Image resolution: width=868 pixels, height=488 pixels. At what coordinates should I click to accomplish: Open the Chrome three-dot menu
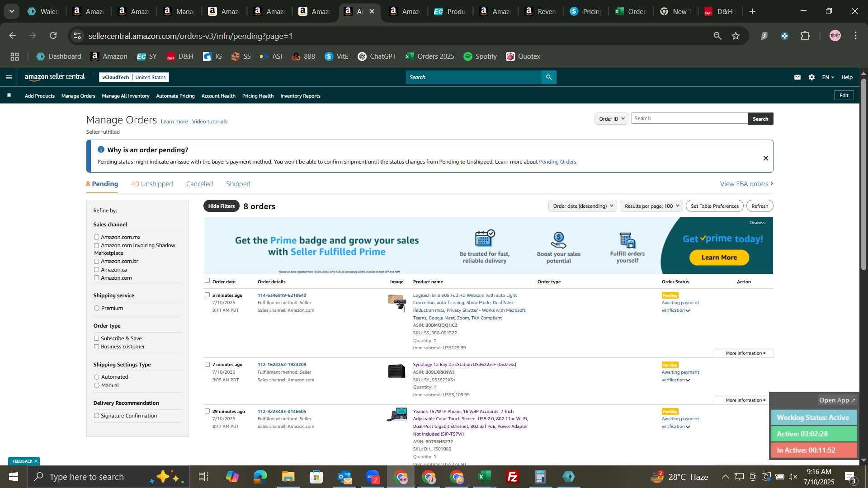(x=856, y=36)
